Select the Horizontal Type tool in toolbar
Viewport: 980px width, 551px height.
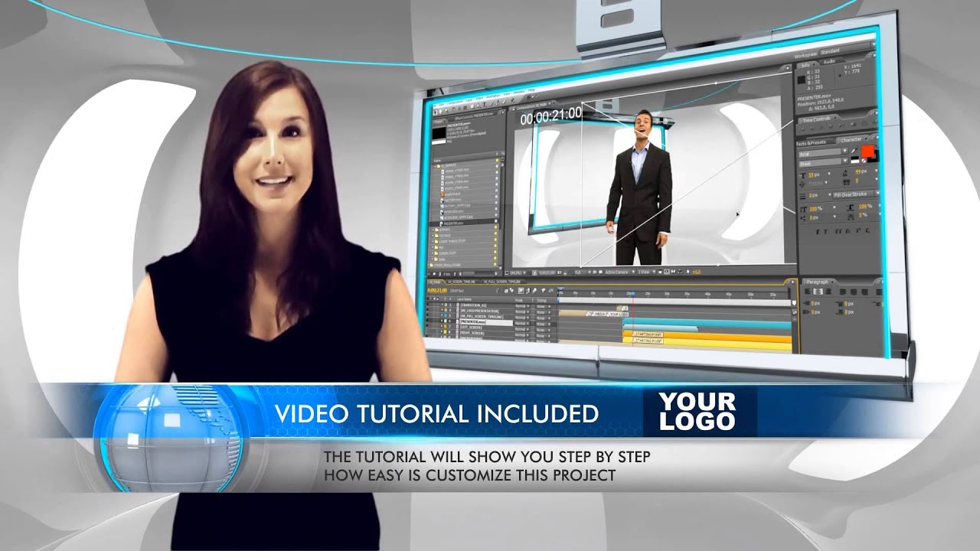pos(485,104)
